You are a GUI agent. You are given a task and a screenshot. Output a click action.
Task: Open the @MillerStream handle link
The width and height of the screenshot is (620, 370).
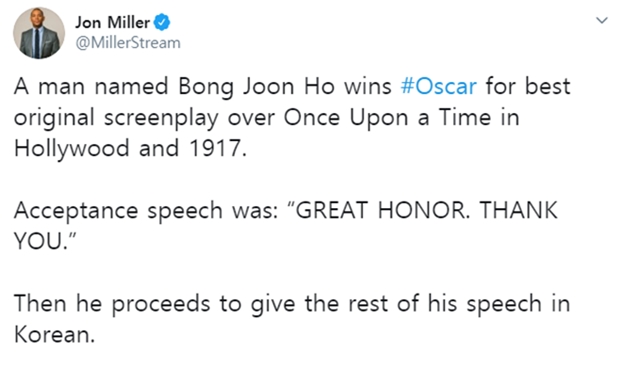(x=128, y=43)
